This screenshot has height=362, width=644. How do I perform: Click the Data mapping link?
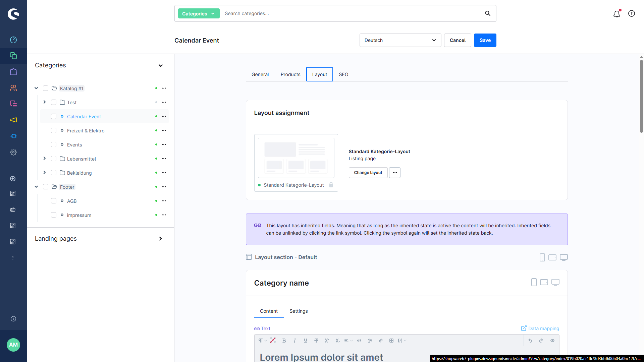pyautogui.click(x=540, y=328)
